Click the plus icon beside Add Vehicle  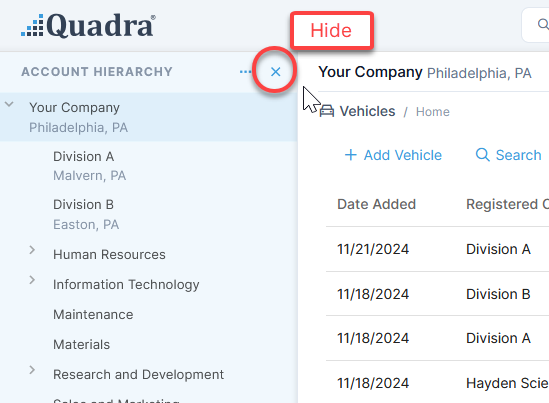(x=350, y=155)
